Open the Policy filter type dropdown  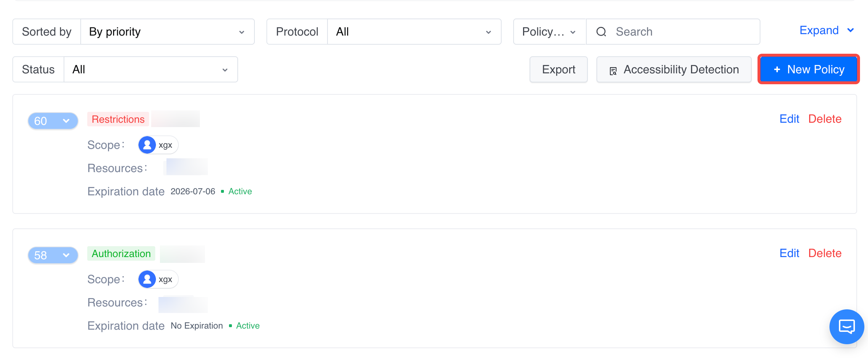pyautogui.click(x=549, y=32)
